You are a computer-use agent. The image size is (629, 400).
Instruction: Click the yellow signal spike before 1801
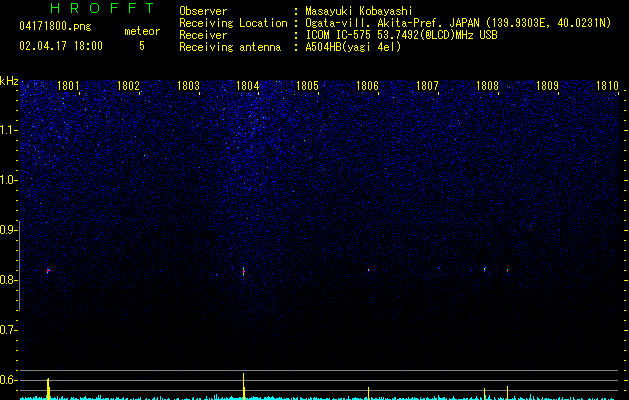tap(48, 388)
